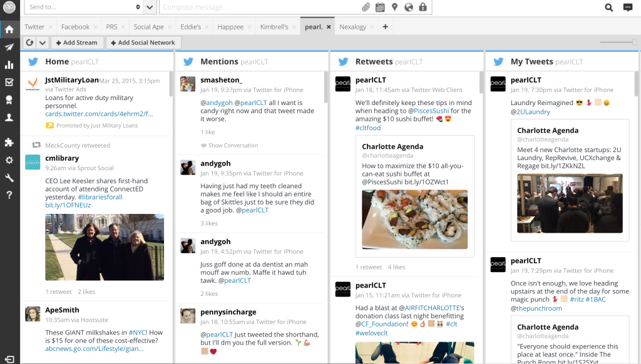The width and height of the screenshot is (641, 364).
Task: Open the abcnews.go.com milkshake link
Action: click(95, 348)
